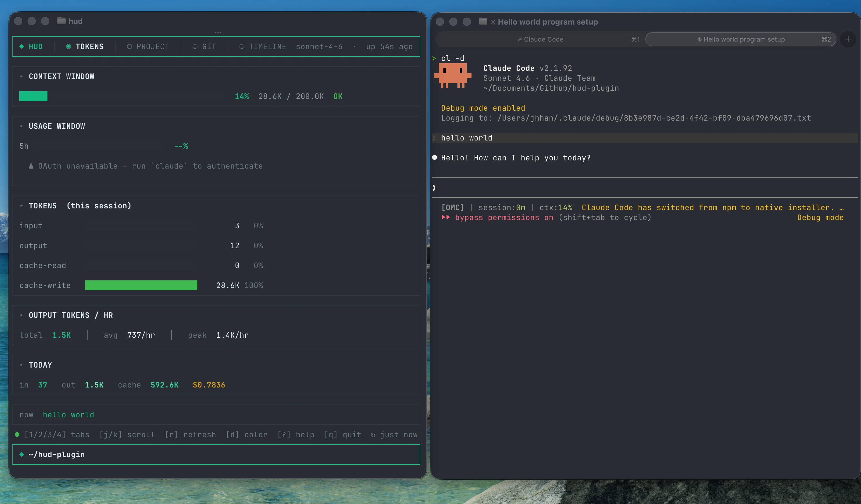
Task: Click the up 54s ago status
Action: coord(389,47)
